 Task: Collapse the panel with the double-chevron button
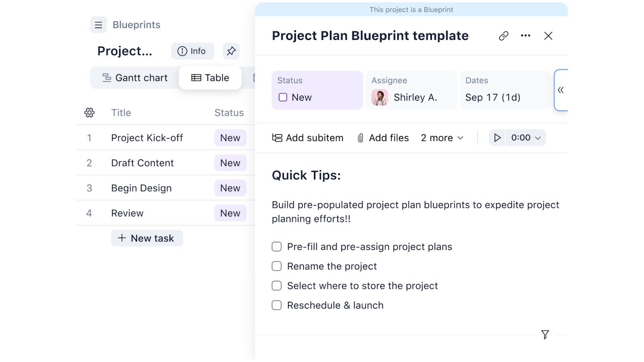(561, 90)
